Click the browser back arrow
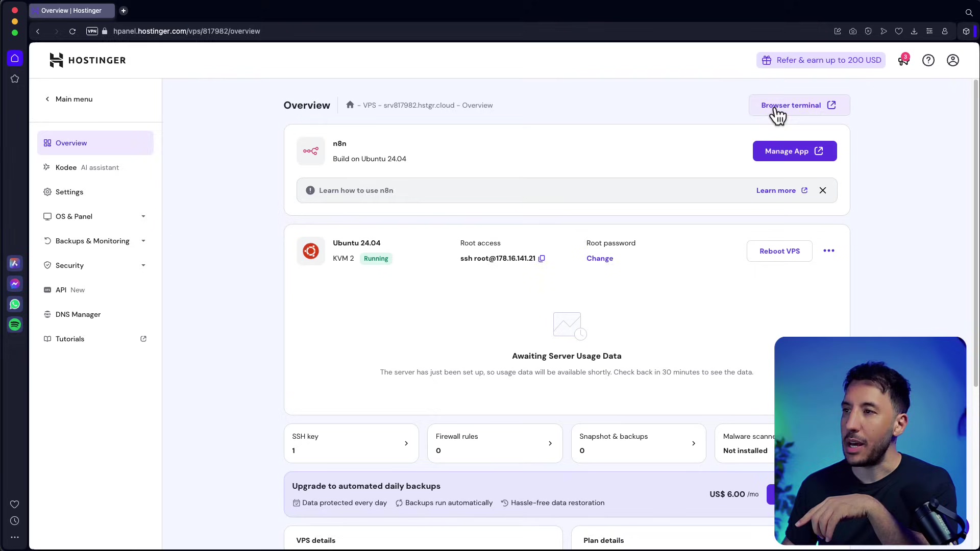 coord(37,31)
